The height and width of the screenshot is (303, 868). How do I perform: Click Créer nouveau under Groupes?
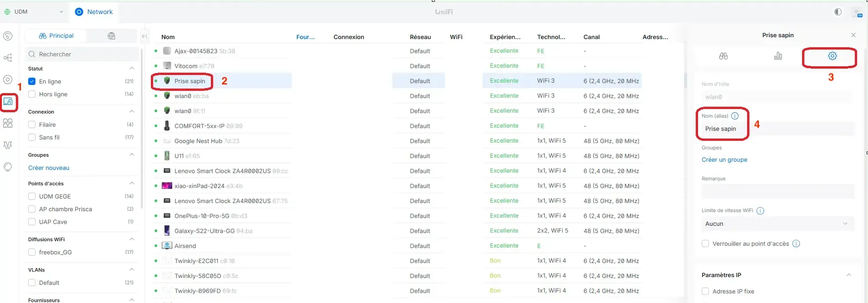tap(49, 168)
